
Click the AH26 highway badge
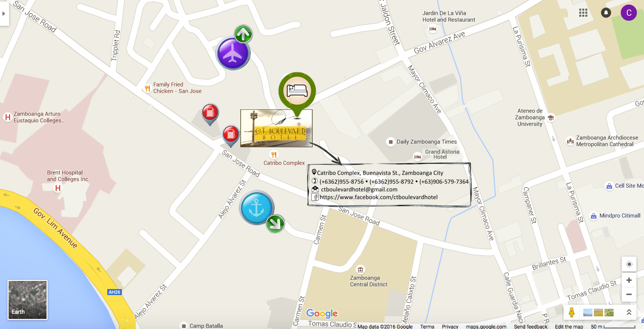pos(114,292)
